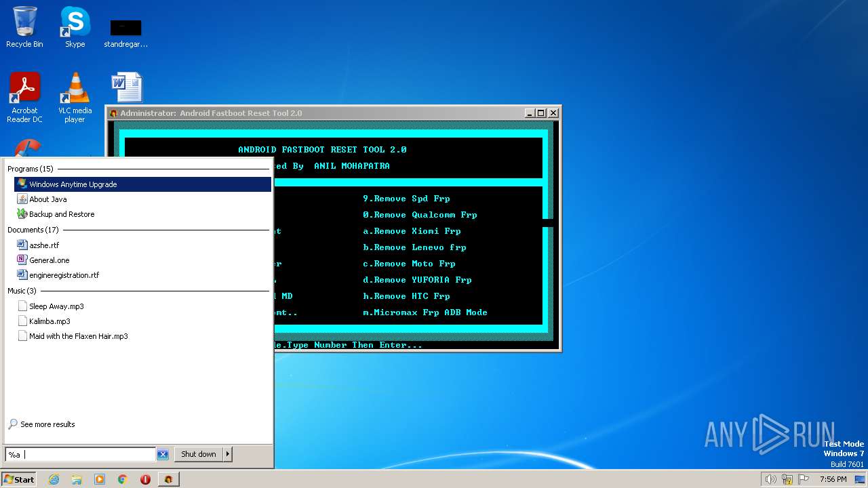The height and width of the screenshot is (488, 868).
Task: Open Skype desktop shortcut
Action: [75, 27]
